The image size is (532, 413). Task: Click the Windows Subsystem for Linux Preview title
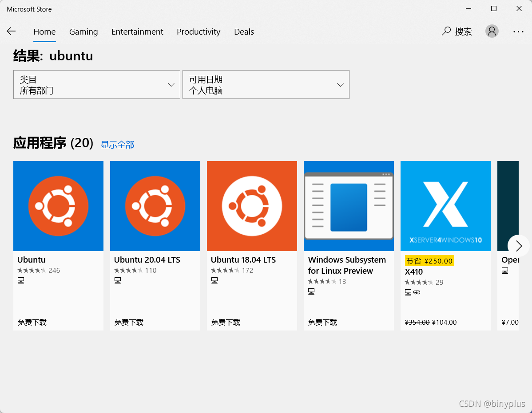pyautogui.click(x=347, y=265)
